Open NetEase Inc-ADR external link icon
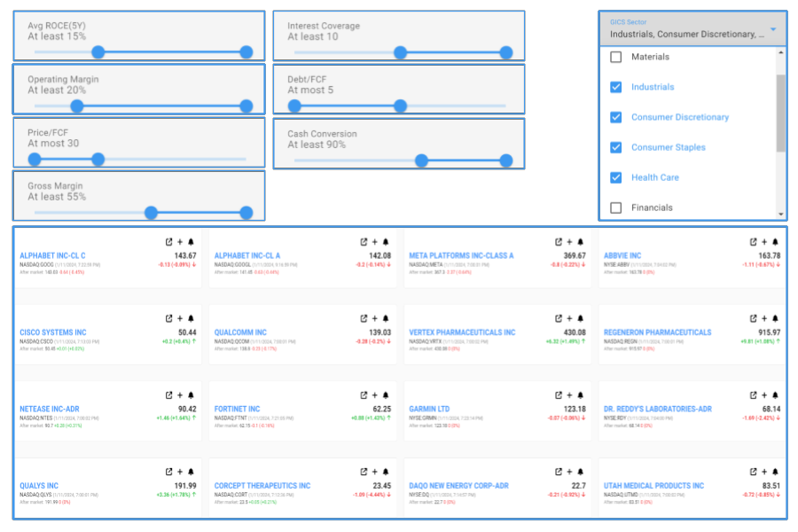 point(169,395)
